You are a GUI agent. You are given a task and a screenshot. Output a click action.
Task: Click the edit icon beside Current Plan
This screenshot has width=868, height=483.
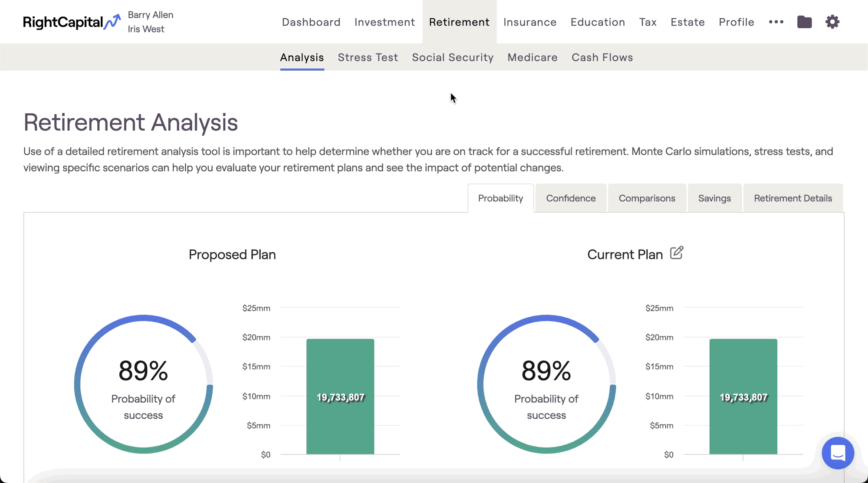[676, 253]
